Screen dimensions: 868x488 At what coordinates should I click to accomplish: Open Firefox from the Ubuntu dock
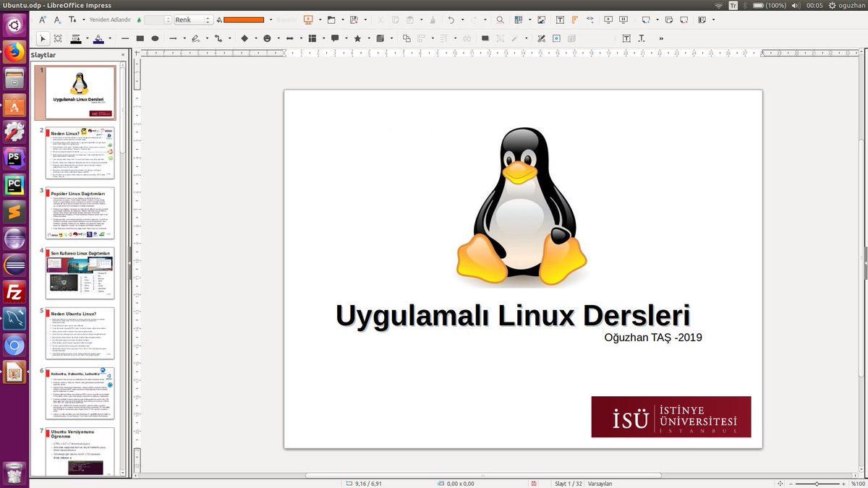[x=14, y=53]
